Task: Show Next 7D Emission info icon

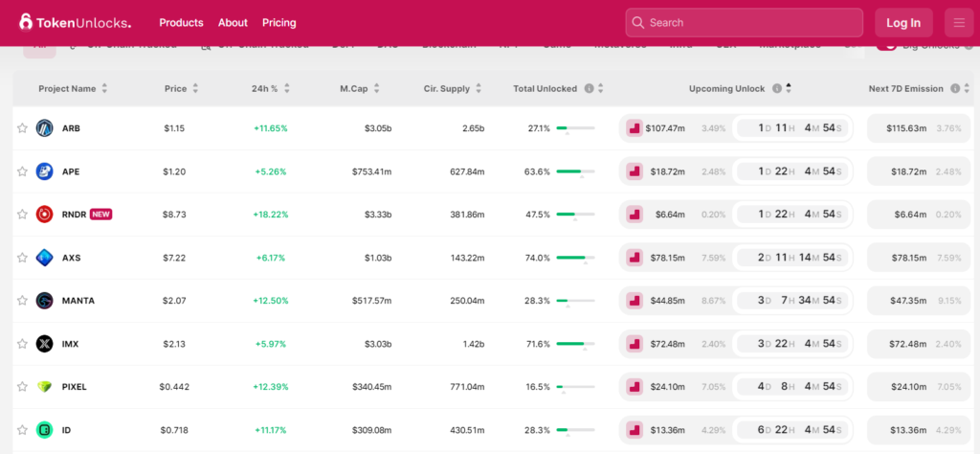Action: tap(956, 89)
